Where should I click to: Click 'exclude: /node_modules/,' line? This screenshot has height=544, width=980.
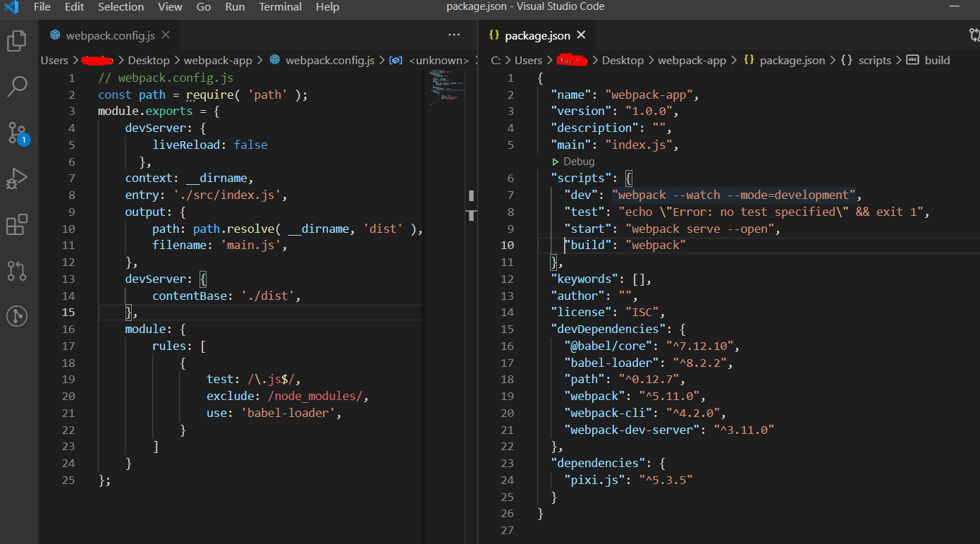(x=288, y=397)
